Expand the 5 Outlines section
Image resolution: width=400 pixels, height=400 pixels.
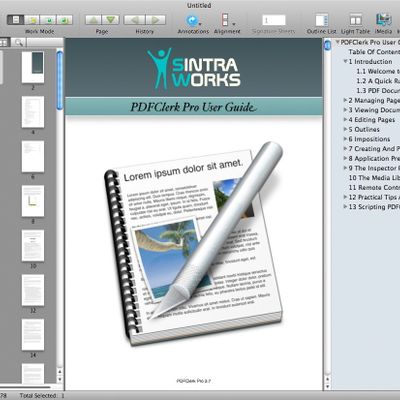tap(345, 129)
